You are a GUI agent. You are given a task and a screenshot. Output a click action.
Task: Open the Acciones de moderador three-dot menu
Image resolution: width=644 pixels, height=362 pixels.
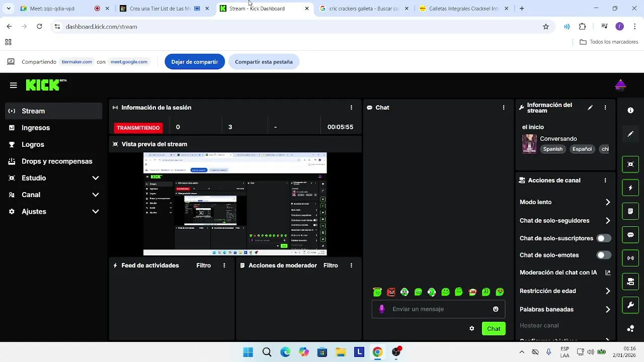(351, 265)
